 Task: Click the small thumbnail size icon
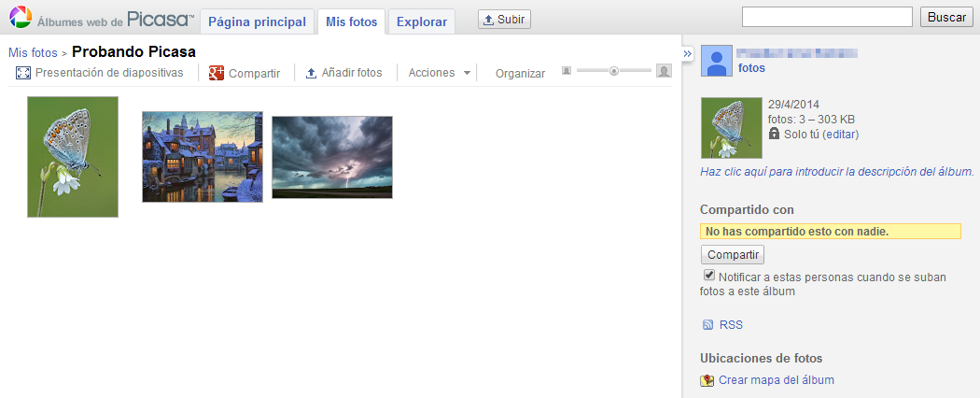pyautogui.click(x=567, y=71)
